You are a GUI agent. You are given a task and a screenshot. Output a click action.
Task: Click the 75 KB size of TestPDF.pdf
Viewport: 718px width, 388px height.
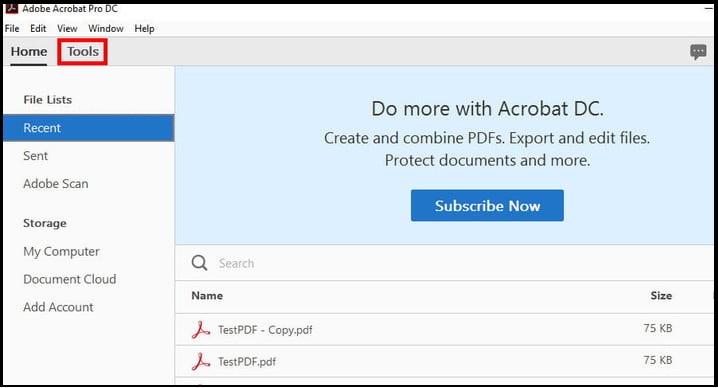pos(658,361)
